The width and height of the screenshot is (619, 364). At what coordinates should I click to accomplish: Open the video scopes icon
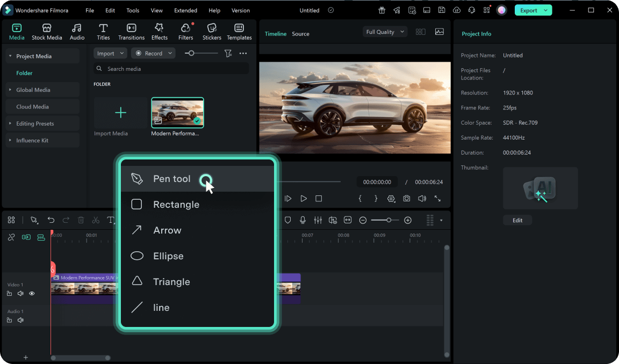[440, 32]
